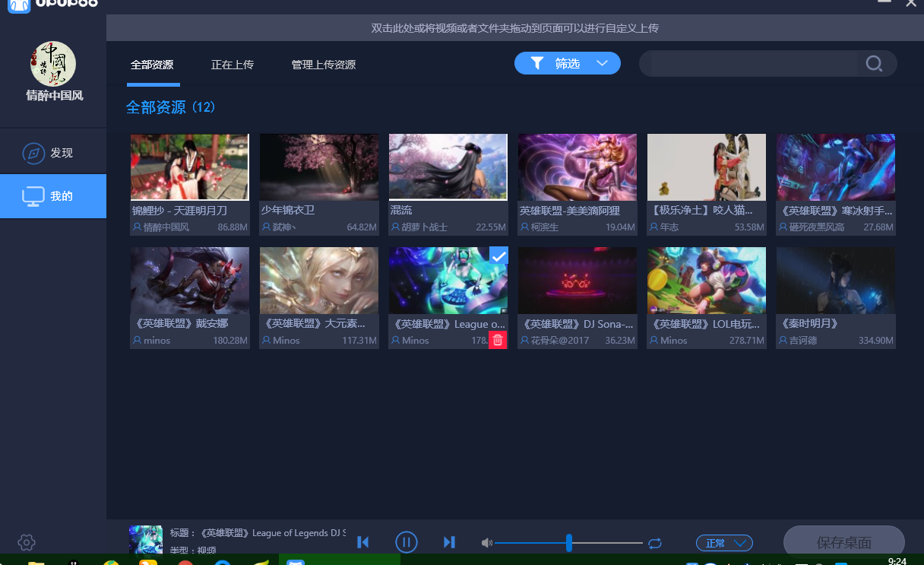Choose the 混流 wallpaper thumbnail
The width and height of the screenshot is (924, 565).
(448, 167)
